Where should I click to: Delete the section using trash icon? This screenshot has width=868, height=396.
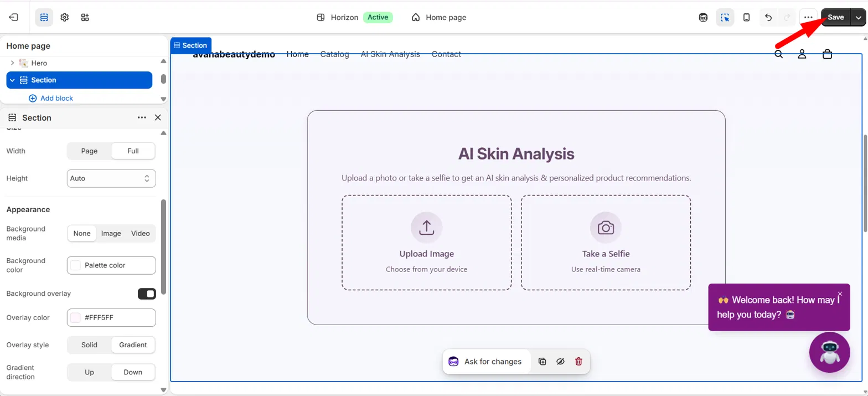(578, 362)
